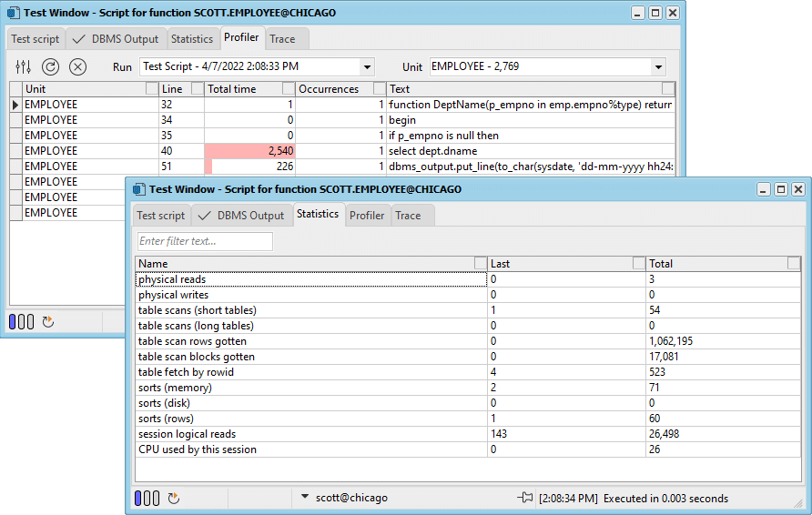This screenshot has height=515, width=812.
Task: Click DBMS Output checkmark in back window
Action: point(78,39)
